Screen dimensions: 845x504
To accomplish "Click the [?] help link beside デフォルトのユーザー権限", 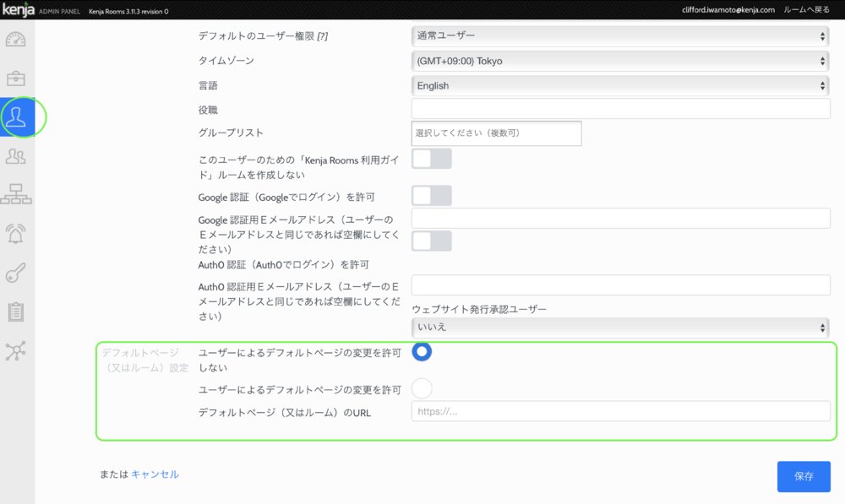I will pos(322,36).
